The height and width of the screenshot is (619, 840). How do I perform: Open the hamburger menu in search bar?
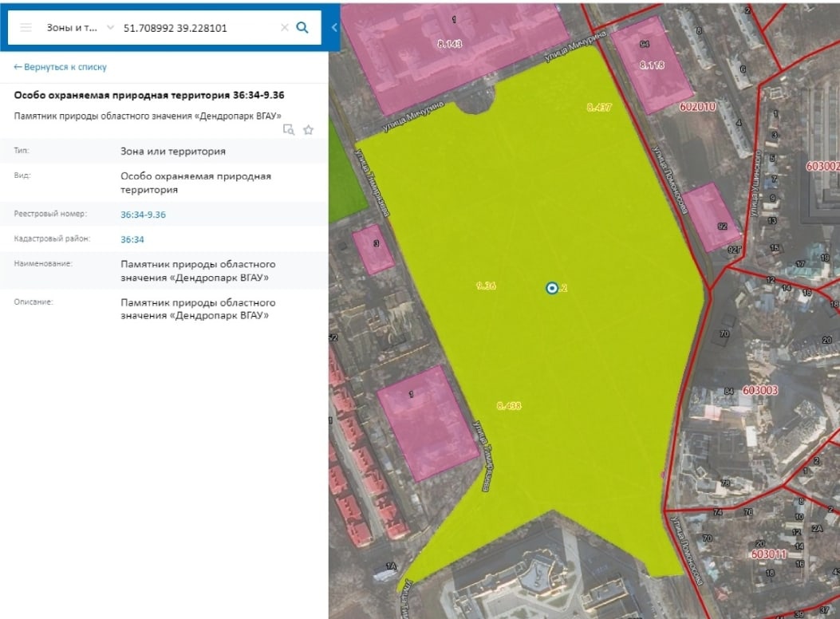[26, 27]
